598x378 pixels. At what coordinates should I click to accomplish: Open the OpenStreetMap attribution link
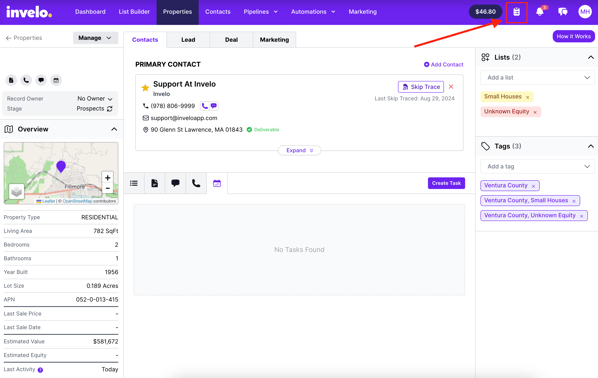[x=77, y=201]
